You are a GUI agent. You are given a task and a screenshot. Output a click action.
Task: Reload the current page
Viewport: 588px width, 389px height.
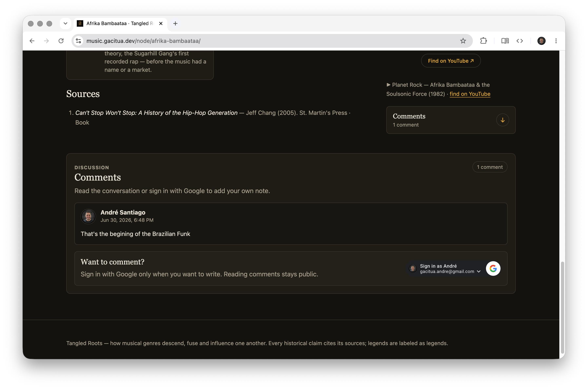61,41
